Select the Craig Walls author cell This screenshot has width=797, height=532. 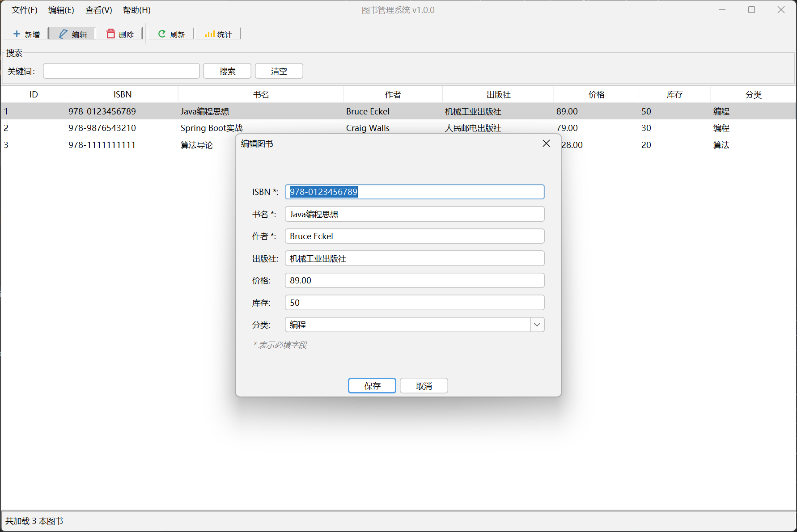coord(368,128)
